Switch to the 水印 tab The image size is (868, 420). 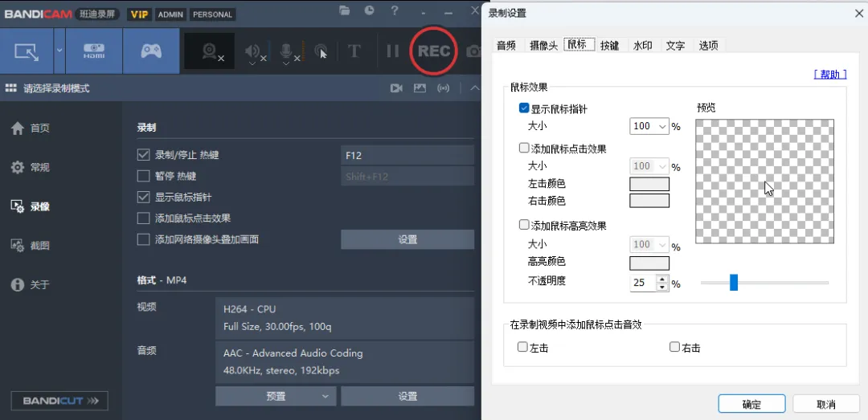click(643, 46)
